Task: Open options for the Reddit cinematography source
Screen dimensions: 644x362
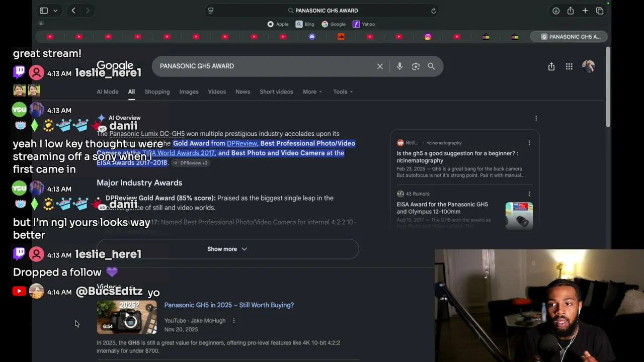Action: pyautogui.click(x=529, y=143)
